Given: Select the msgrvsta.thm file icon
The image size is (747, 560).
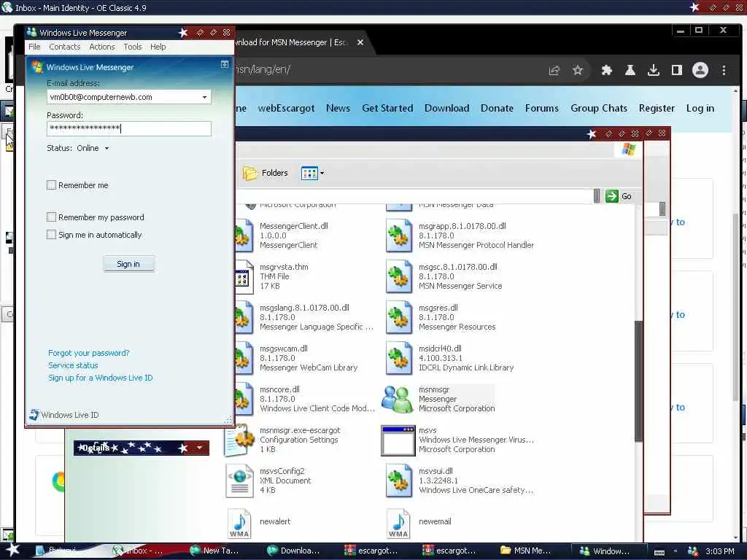Looking at the screenshot, I should point(244,276).
